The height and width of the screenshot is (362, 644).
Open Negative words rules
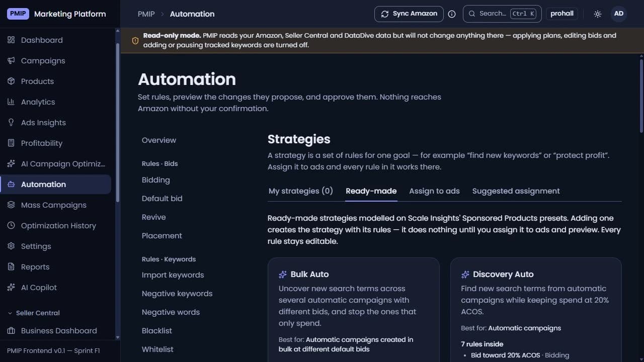pyautogui.click(x=171, y=312)
